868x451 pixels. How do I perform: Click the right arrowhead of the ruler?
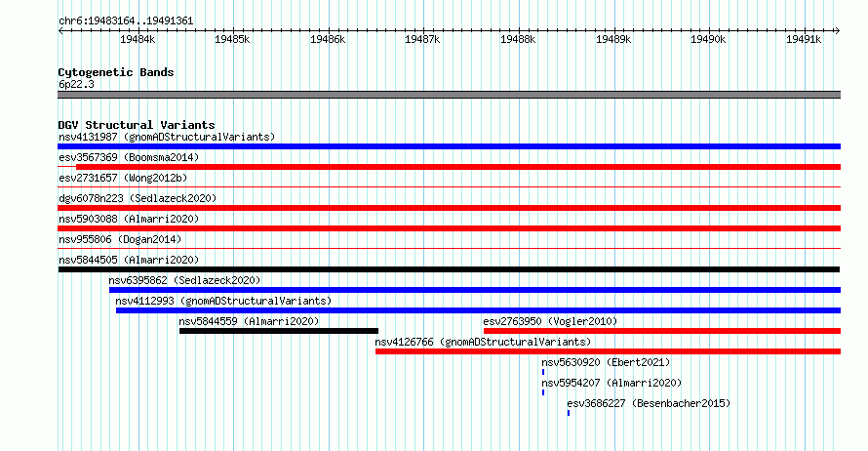[x=838, y=31]
